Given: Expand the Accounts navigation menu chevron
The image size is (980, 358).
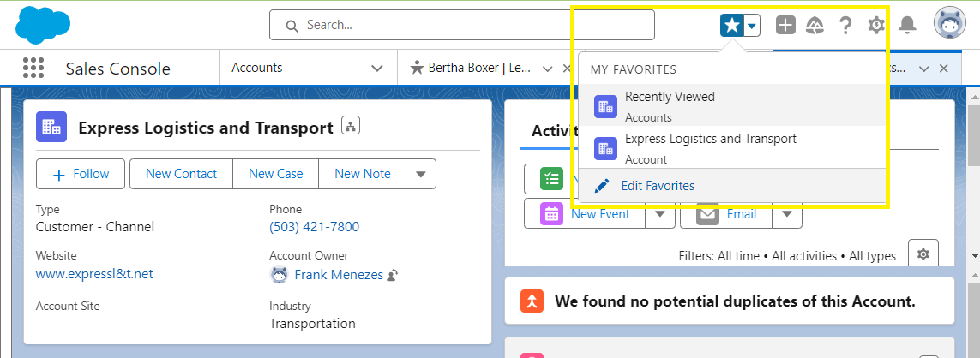Looking at the screenshot, I should coord(377,68).
